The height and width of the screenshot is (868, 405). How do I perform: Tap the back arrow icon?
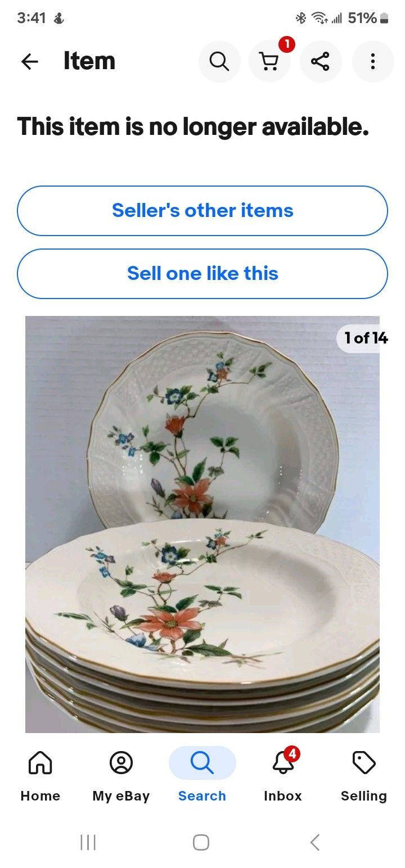pyautogui.click(x=30, y=61)
